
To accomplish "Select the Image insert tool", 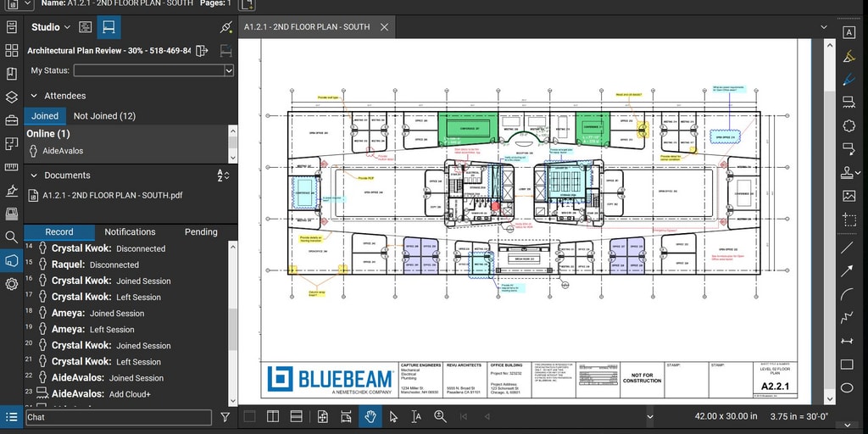I will click(849, 196).
